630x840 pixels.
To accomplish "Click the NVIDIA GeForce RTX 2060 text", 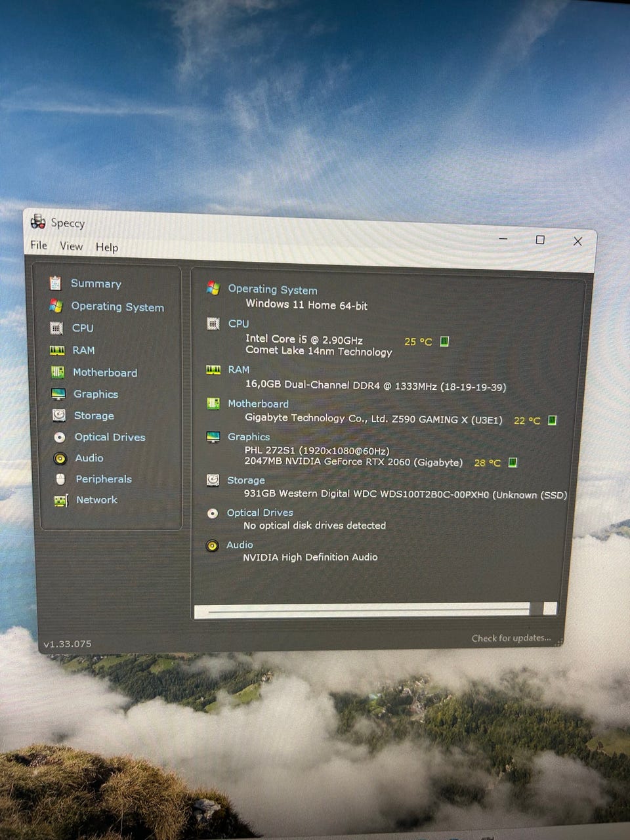I will coord(353,461).
